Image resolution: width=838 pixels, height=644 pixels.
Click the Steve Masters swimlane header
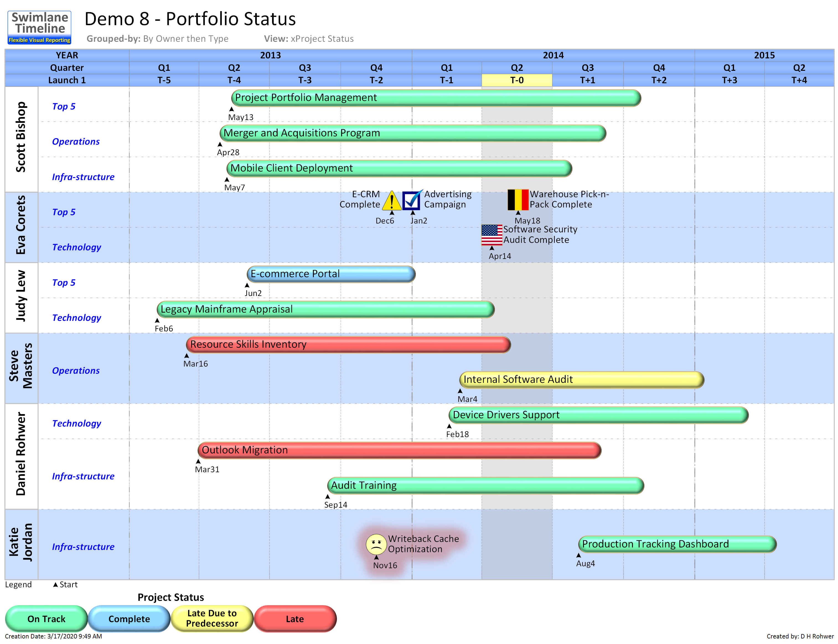coord(21,368)
